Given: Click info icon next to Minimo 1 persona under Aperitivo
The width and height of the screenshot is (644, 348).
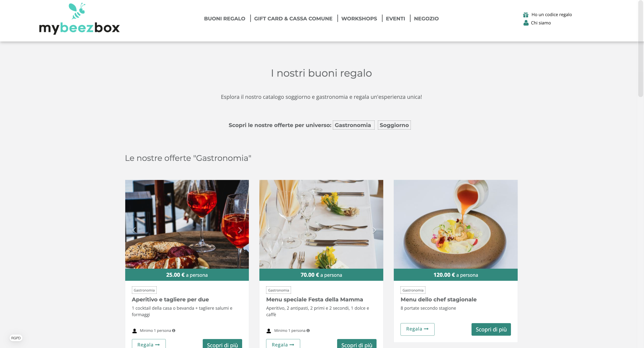Looking at the screenshot, I should point(174,331).
